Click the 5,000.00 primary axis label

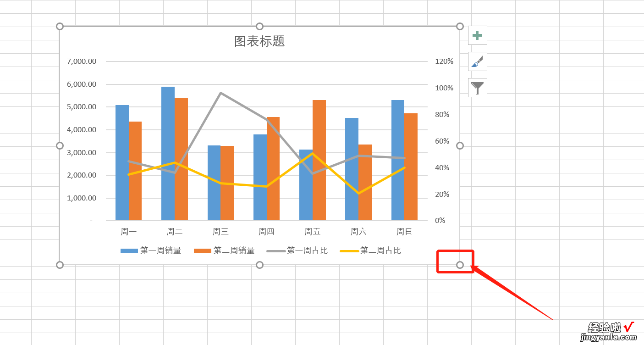click(x=82, y=107)
